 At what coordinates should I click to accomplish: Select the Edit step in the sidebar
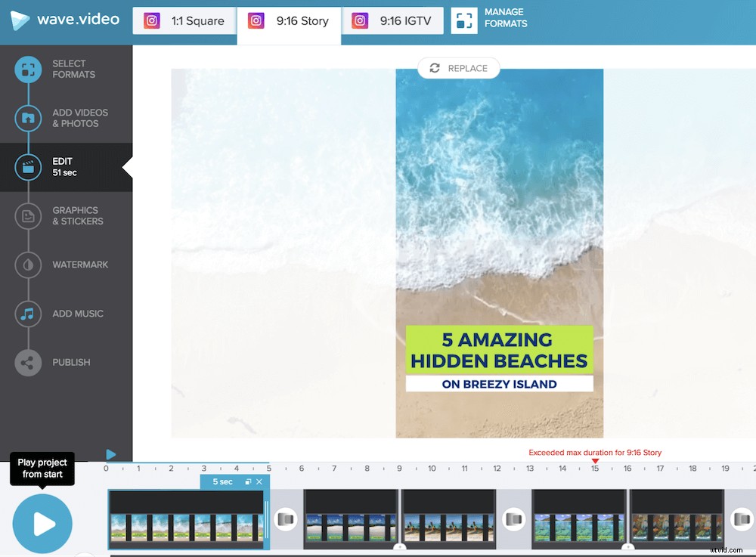[28, 167]
